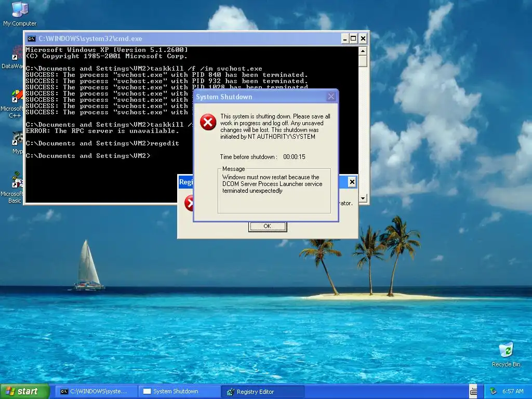Click the cmd scrollbar down arrow
The width and height of the screenshot is (532, 399).
363,198
